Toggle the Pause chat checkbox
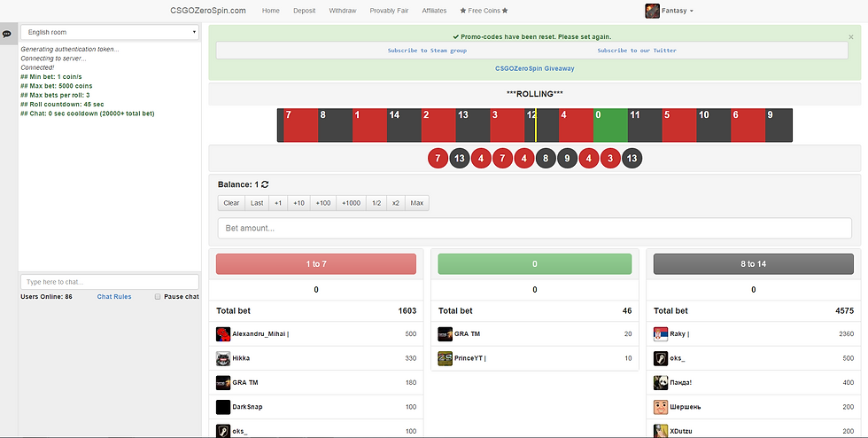Screen dimensions: 868x438 click(x=158, y=297)
